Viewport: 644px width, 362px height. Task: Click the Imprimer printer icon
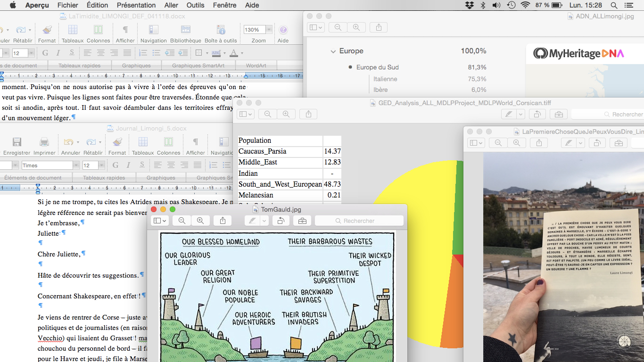click(44, 142)
